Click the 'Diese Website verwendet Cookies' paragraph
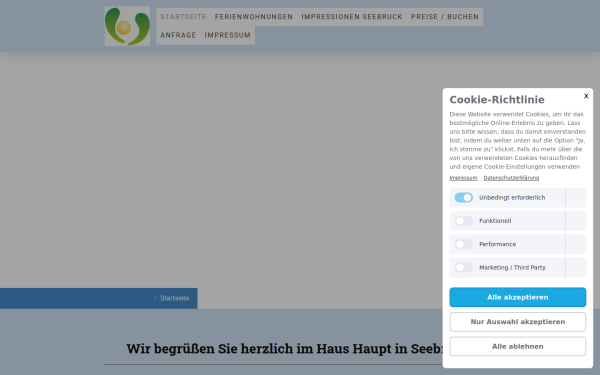The image size is (600, 375). (x=517, y=140)
